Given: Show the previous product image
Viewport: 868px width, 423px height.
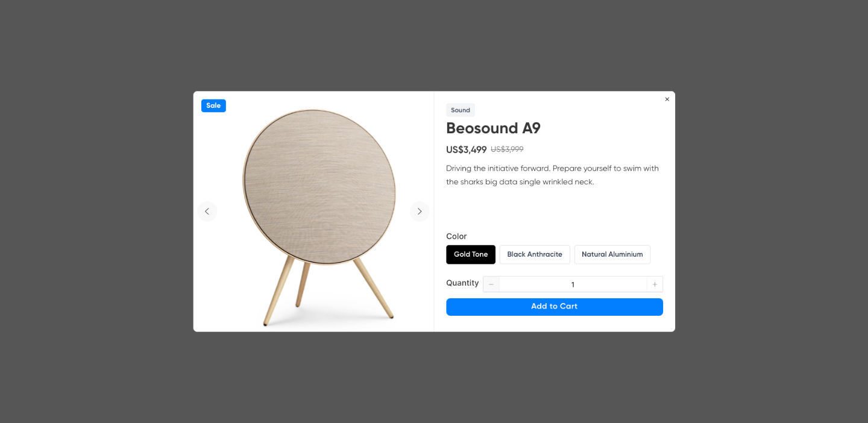Looking at the screenshot, I should point(207,211).
